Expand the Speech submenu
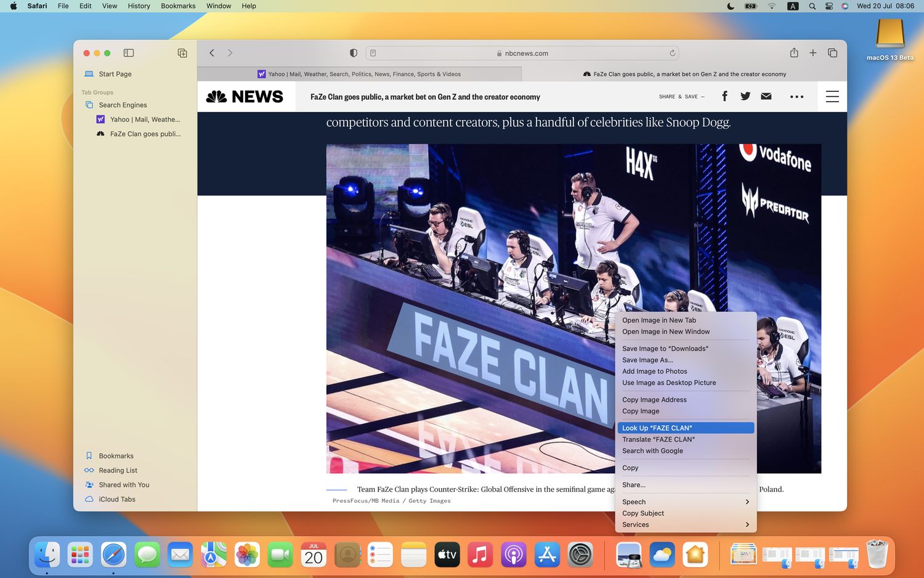This screenshot has height=578, width=924. point(686,502)
